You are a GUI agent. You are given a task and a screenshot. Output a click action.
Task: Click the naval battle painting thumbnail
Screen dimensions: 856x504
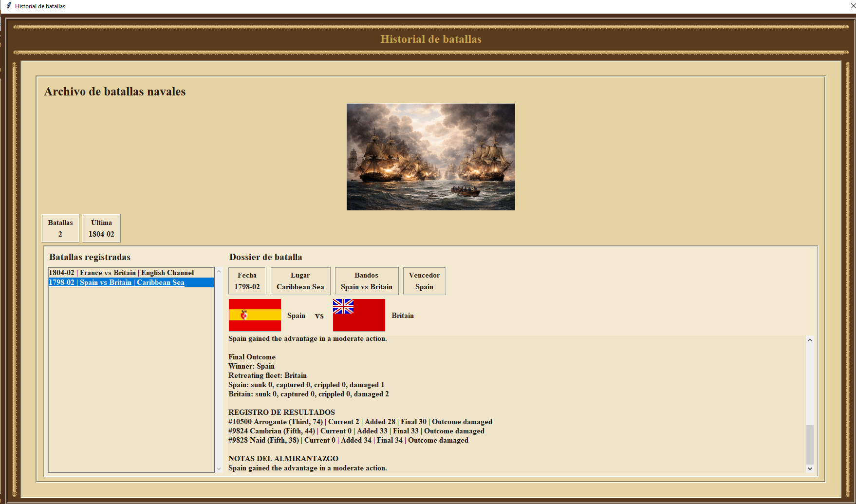[430, 157]
